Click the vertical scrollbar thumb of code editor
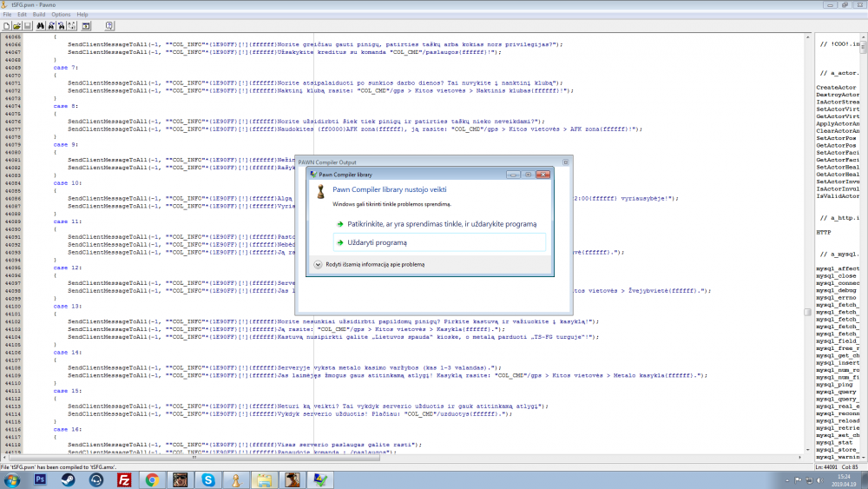The width and height of the screenshot is (868, 489). pyautogui.click(x=807, y=313)
